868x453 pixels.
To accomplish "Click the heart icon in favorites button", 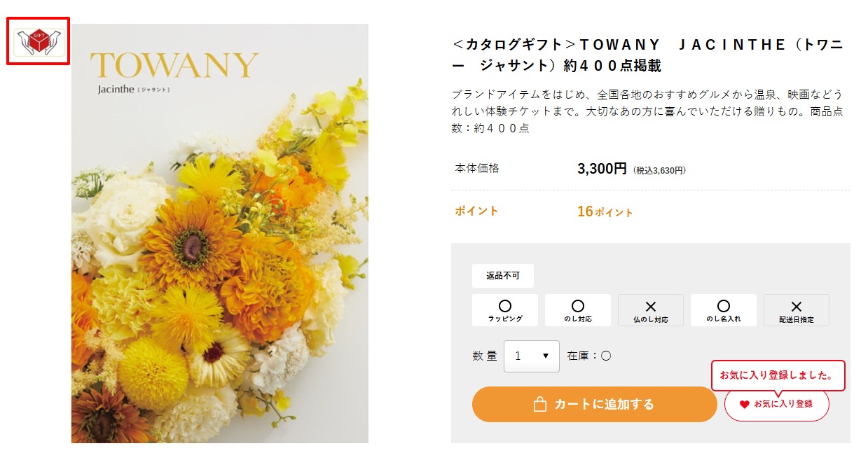I will pyautogui.click(x=745, y=404).
